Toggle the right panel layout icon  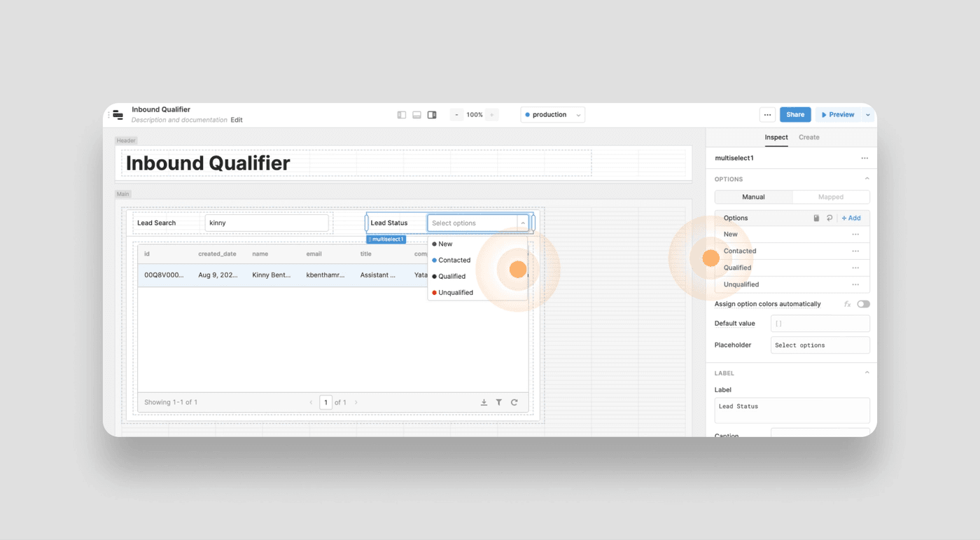click(432, 115)
